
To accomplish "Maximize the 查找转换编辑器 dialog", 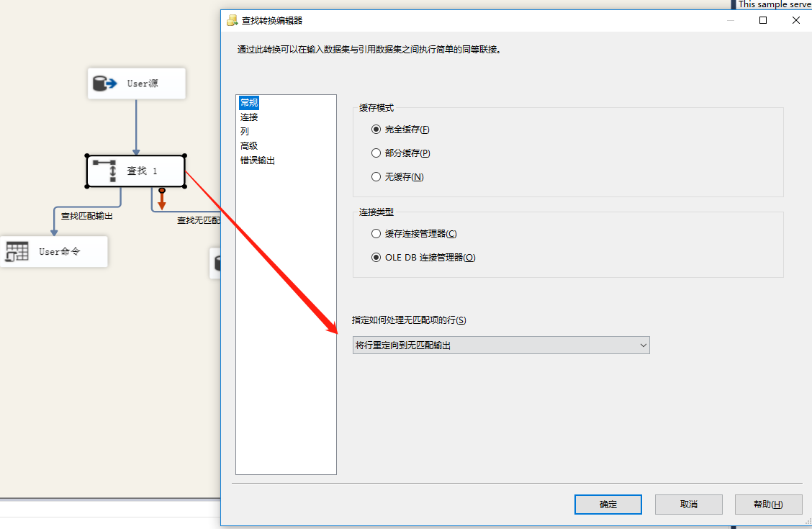I will click(x=763, y=20).
